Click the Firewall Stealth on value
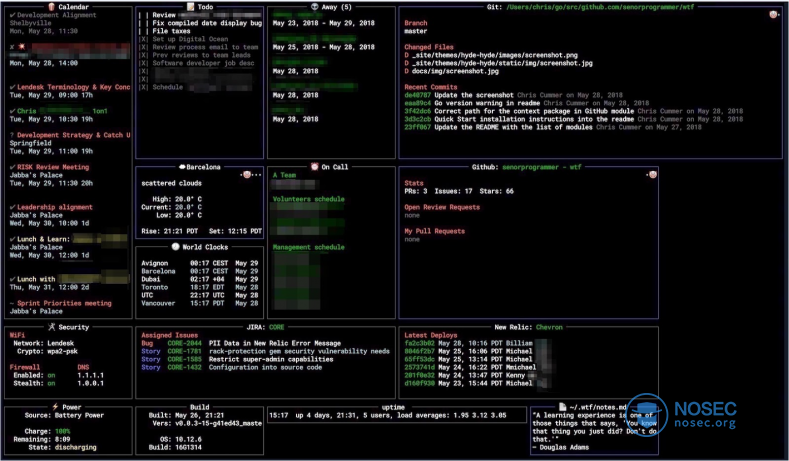Image resolution: width=789 pixels, height=461 pixels. 51,383
